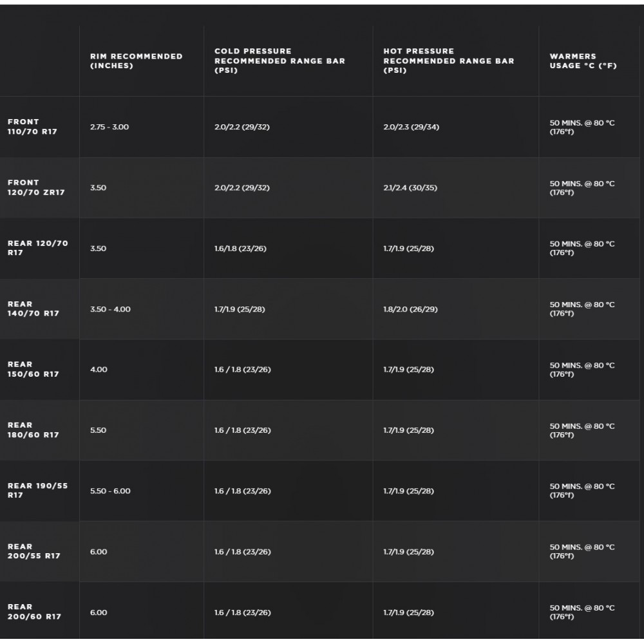Click the 5.50 - 6.00 rim value
This screenshot has height=644, width=644.
[x=110, y=491]
